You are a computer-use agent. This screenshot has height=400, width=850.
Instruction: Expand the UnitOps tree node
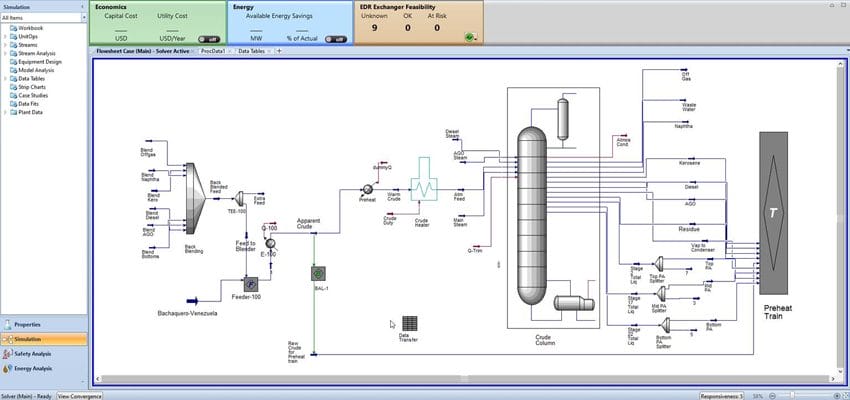[6, 36]
